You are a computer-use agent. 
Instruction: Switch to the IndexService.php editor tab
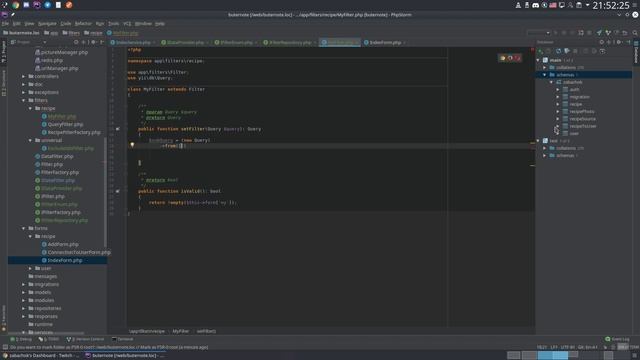coord(133,42)
